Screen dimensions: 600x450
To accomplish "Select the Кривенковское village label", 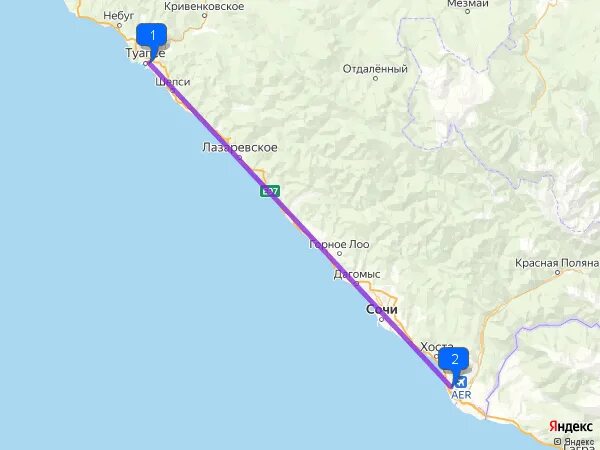I will click(x=204, y=7).
